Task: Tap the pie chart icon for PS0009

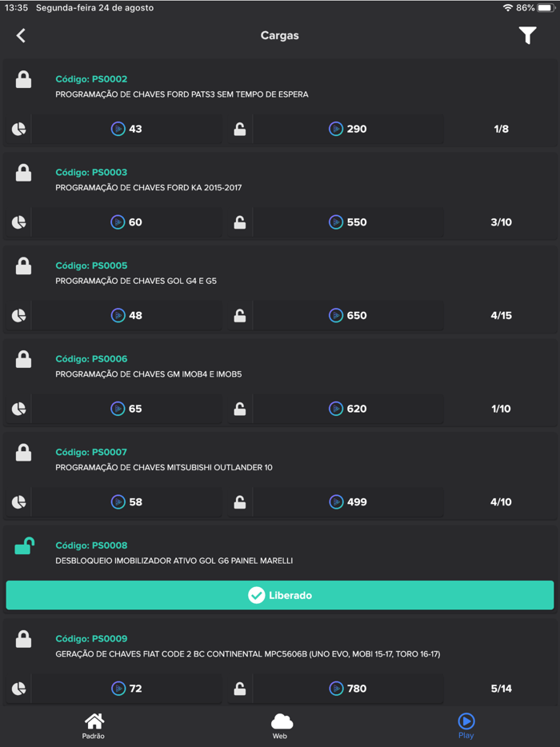Action: point(18,688)
